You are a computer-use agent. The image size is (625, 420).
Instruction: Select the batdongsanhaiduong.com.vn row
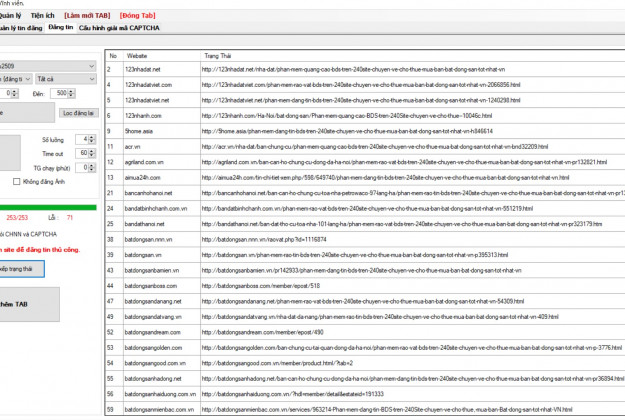pyautogui.click(x=365, y=394)
